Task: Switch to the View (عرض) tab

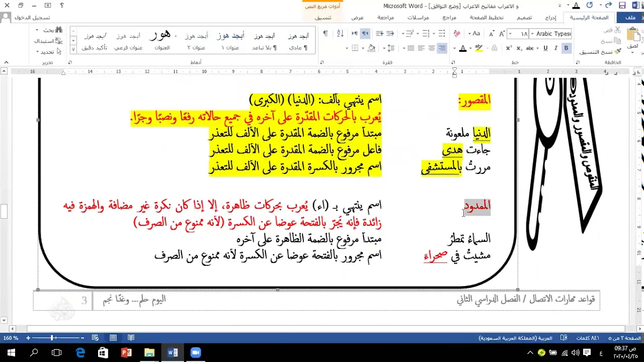Action: pyautogui.click(x=358, y=18)
